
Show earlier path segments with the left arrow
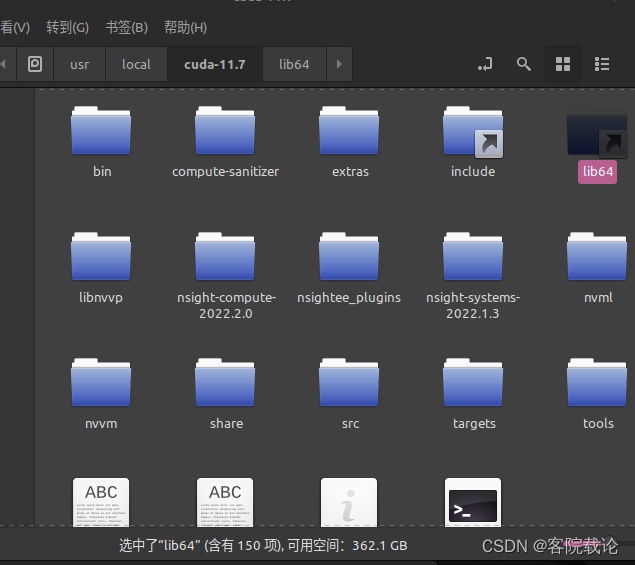point(5,64)
